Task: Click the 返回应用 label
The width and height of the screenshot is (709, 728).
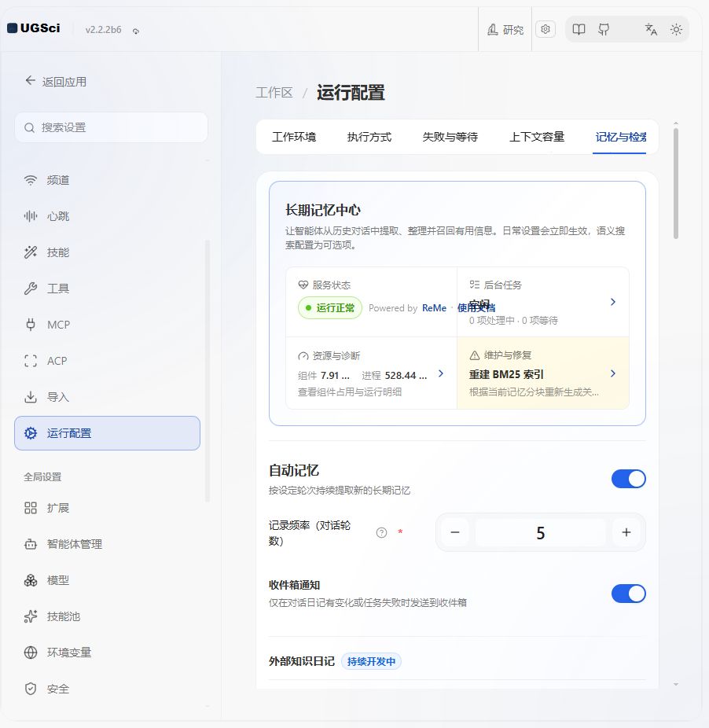Action: pos(64,82)
